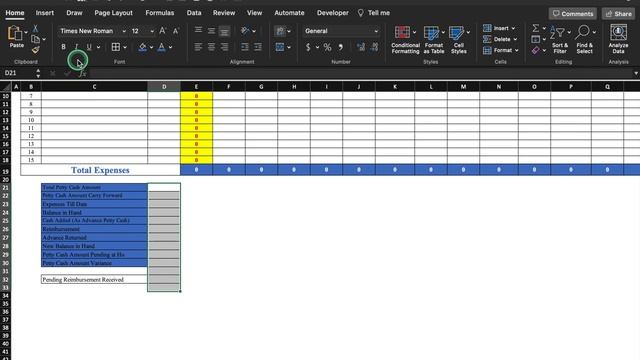Click the Decrease Decimal icon
640x360 pixels.
[374, 47]
